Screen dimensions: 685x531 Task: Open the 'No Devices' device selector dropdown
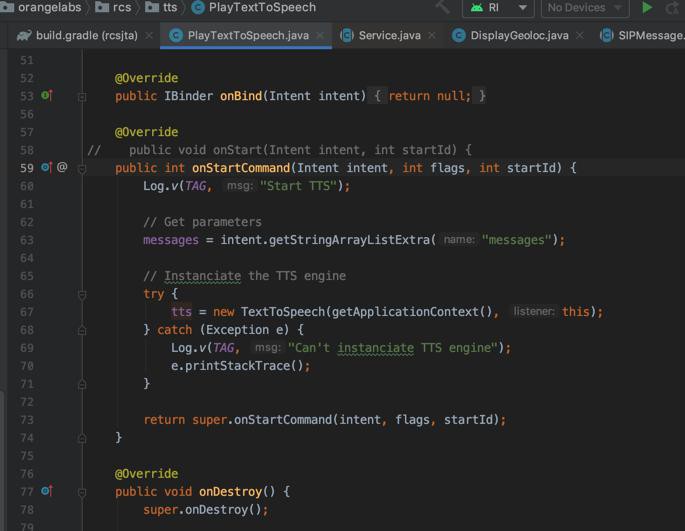click(x=585, y=8)
